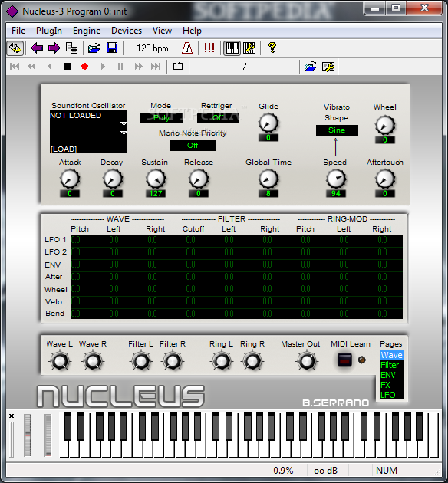Go to previous program with left purple arrow
448x483 pixels.
tap(37, 48)
